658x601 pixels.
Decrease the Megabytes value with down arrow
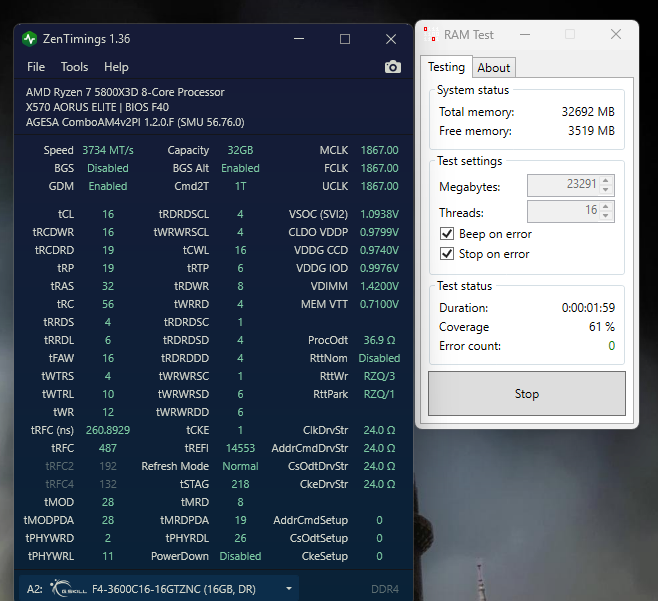click(606, 190)
